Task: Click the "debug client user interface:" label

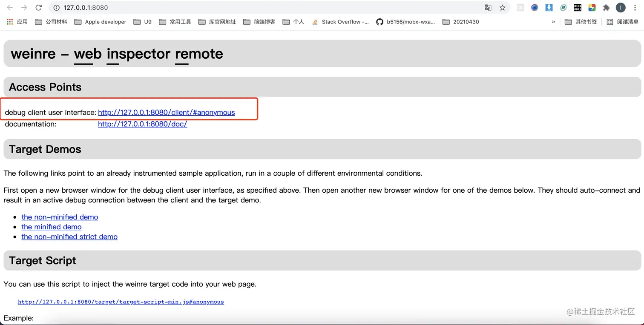Action: (x=51, y=112)
